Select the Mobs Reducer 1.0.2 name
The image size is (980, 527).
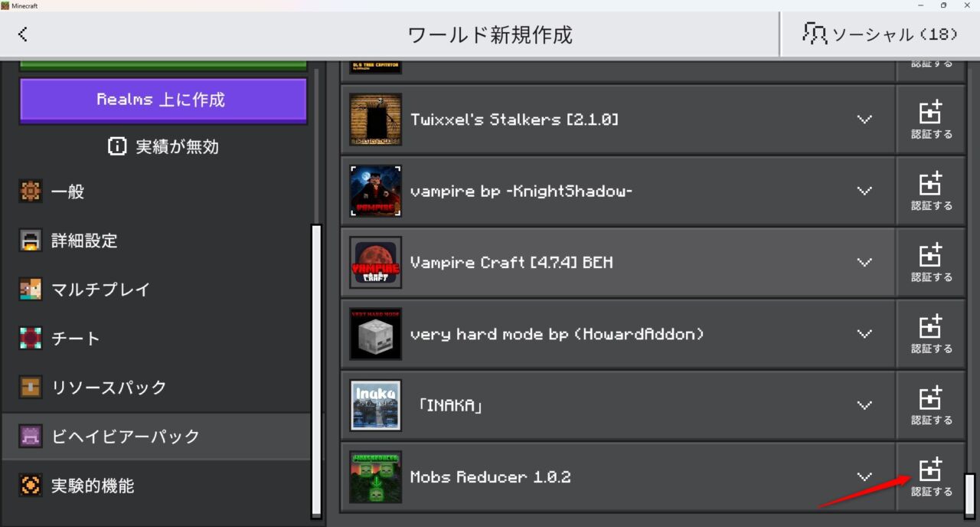(x=491, y=476)
